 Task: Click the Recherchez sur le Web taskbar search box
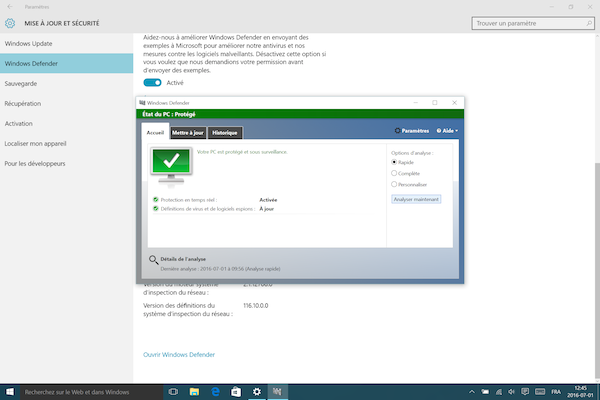click(92, 392)
